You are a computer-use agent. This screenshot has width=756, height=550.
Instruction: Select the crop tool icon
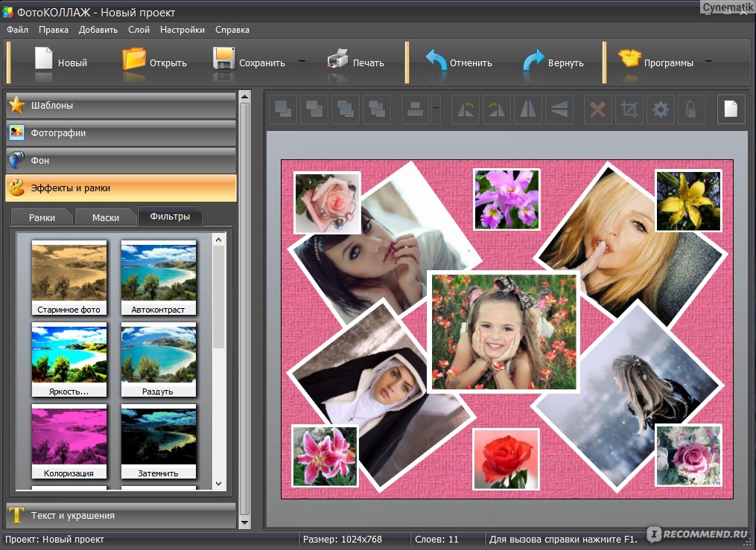tap(629, 109)
